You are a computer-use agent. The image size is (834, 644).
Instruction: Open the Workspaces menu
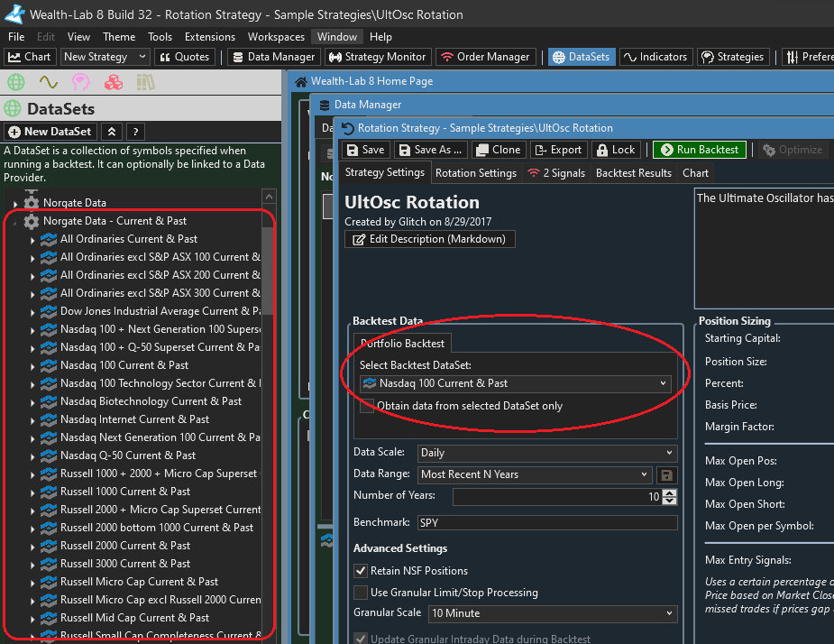click(x=276, y=37)
